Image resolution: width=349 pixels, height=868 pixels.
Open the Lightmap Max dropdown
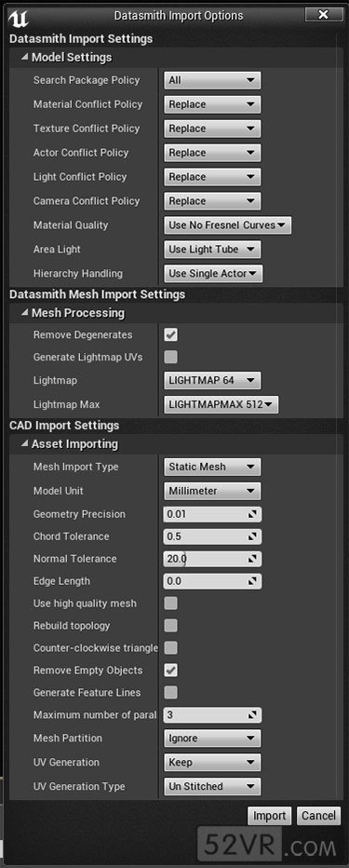coord(221,404)
